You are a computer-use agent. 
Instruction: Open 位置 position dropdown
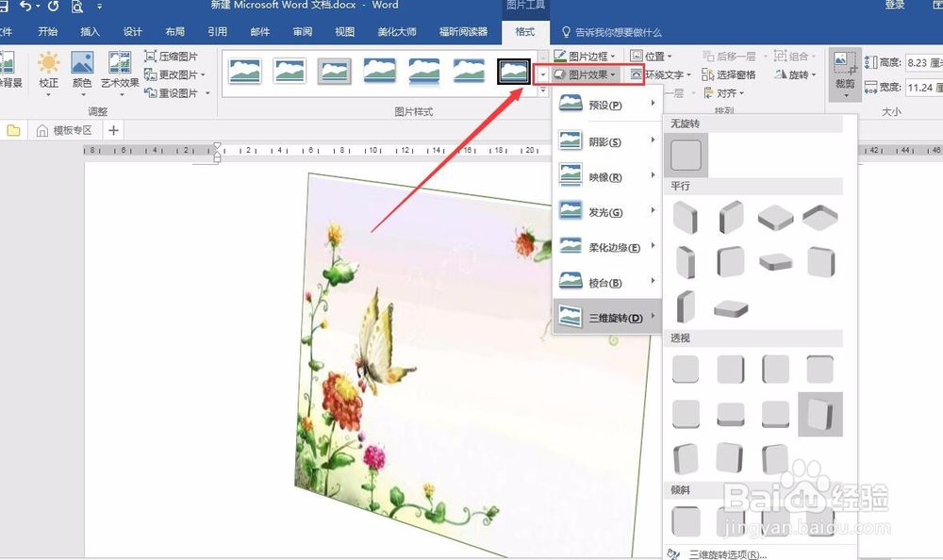[x=651, y=56]
